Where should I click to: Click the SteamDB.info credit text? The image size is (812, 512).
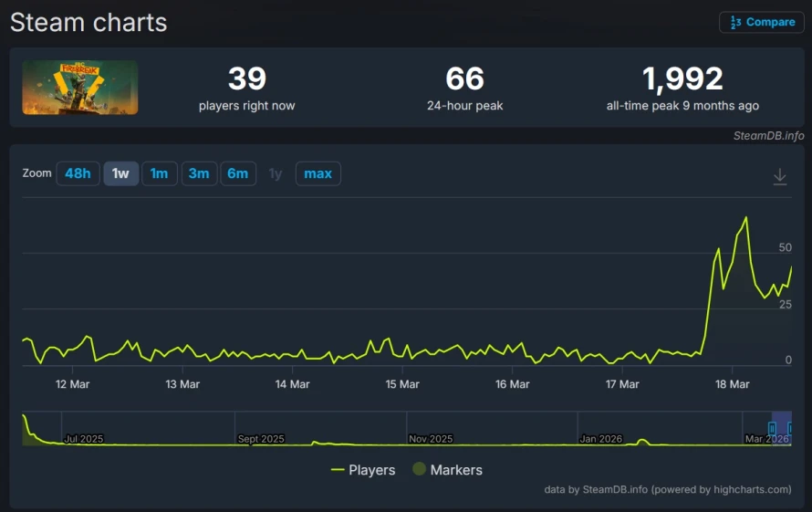[768, 136]
